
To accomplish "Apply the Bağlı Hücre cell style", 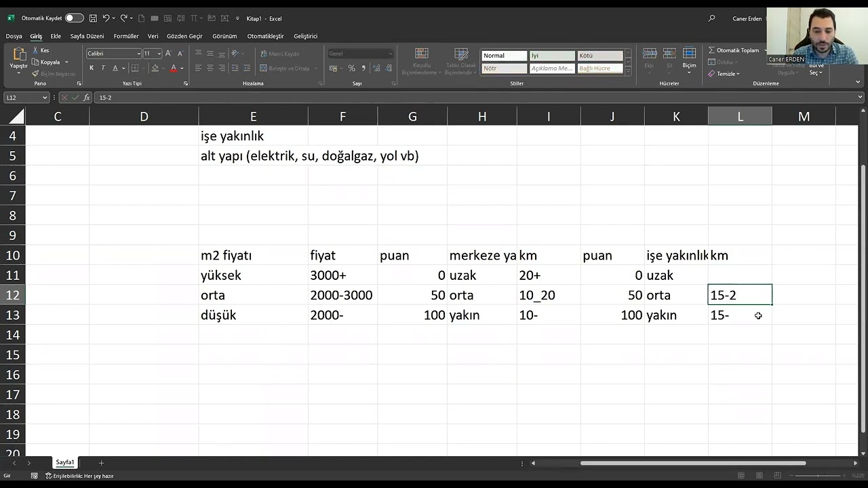I will 600,68.
